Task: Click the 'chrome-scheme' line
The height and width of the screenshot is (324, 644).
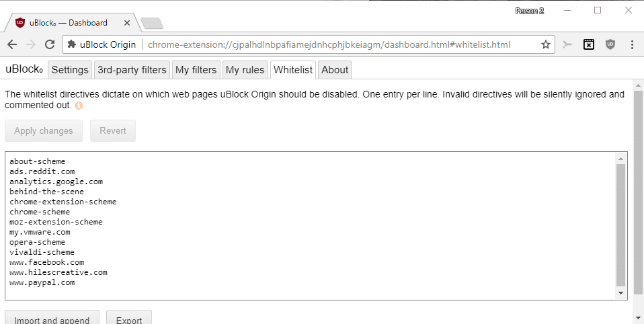Action: (40, 212)
